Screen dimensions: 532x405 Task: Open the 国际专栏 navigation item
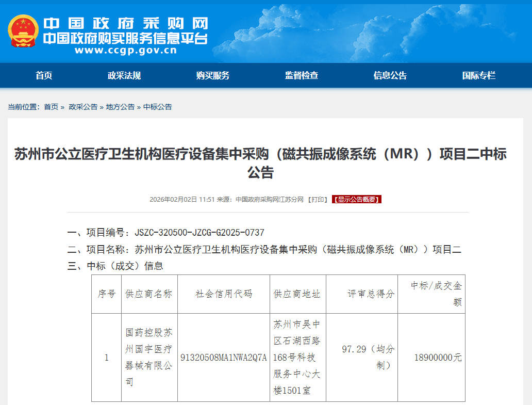tap(479, 75)
